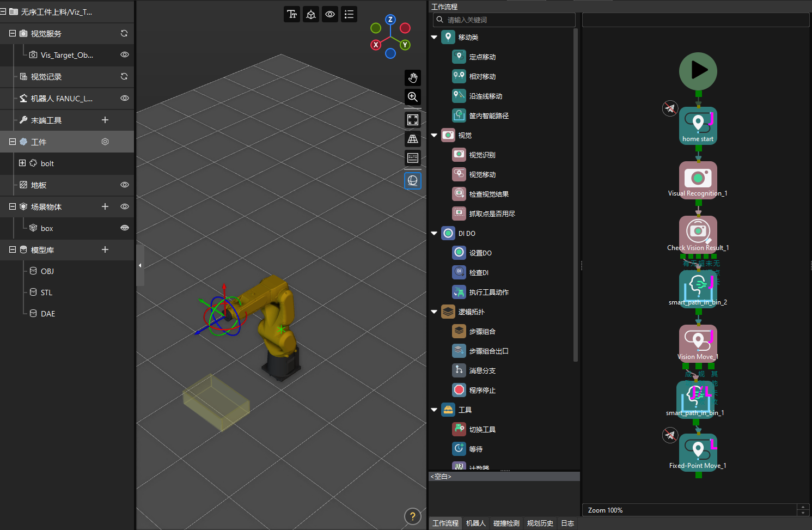Click the perspective grid icon
This screenshot has width=812, height=530.
tap(413, 139)
